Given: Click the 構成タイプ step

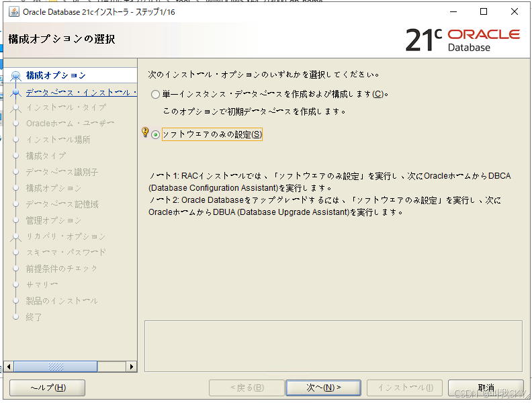Looking at the screenshot, I should [x=46, y=156].
